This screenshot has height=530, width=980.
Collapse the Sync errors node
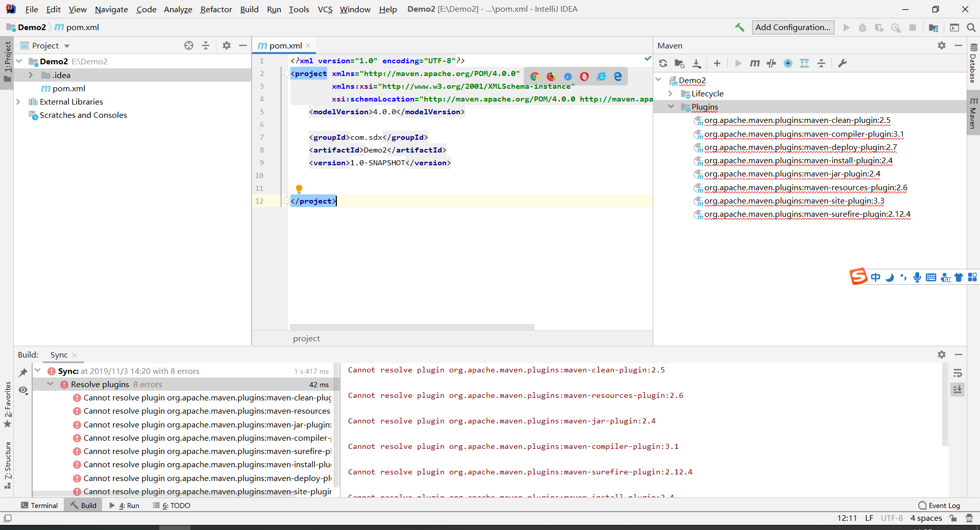pos(38,371)
